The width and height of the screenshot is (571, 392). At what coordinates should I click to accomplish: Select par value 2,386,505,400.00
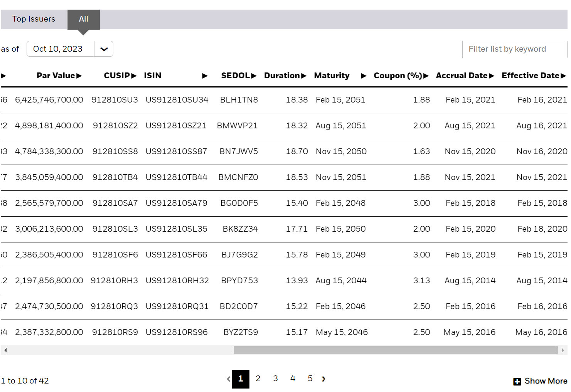[x=49, y=255]
